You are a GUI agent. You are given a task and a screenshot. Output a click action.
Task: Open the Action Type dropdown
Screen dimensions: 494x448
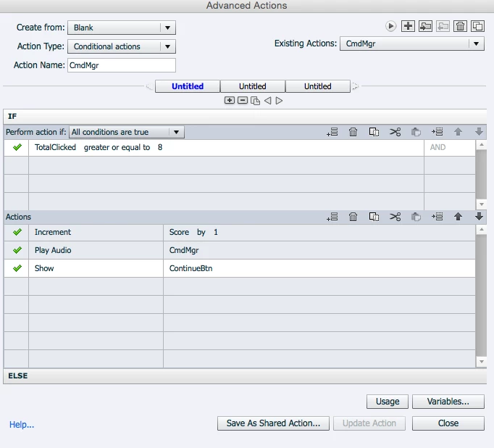(x=122, y=46)
